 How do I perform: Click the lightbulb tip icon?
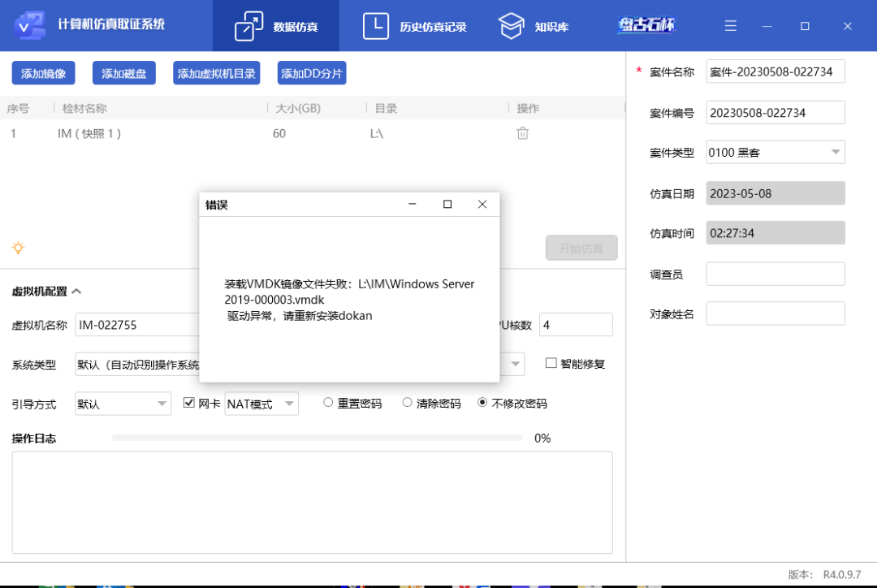tap(18, 248)
